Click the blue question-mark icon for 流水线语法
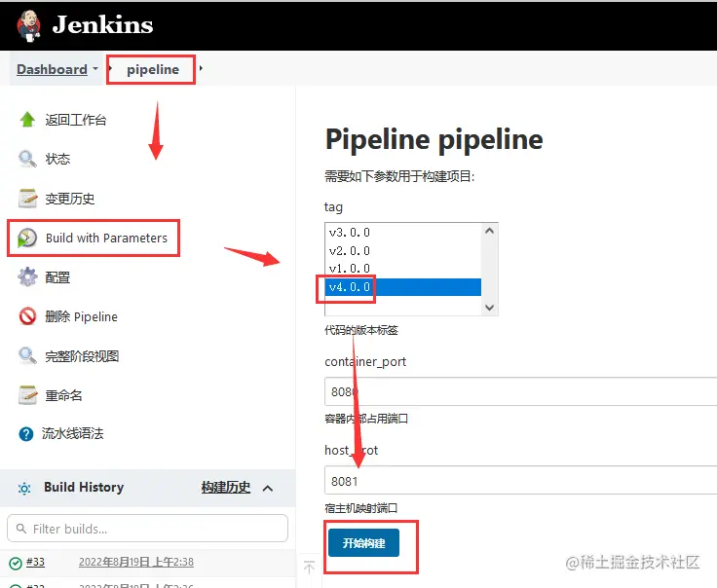 (x=26, y=433)
